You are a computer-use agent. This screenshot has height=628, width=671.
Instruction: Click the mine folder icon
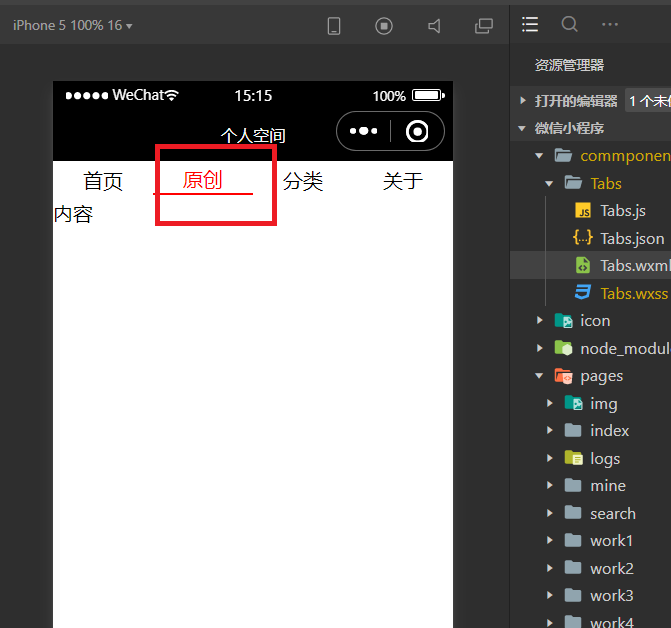[573, 485]
